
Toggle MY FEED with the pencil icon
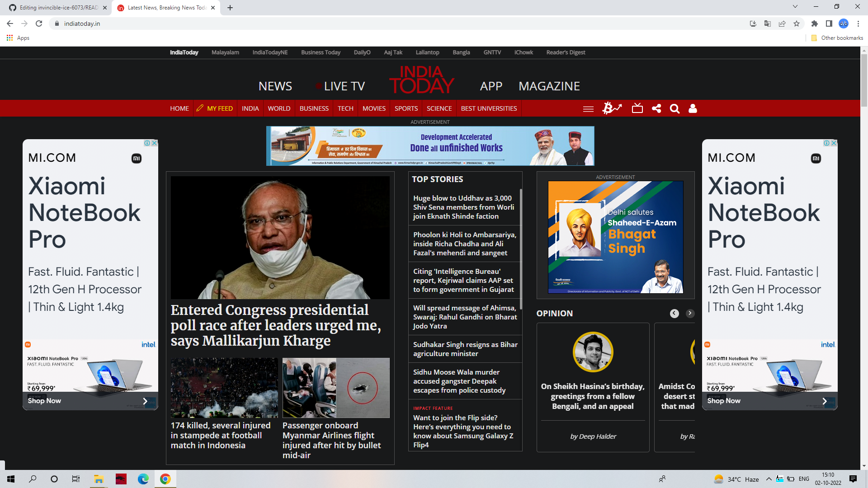point(200,108)
